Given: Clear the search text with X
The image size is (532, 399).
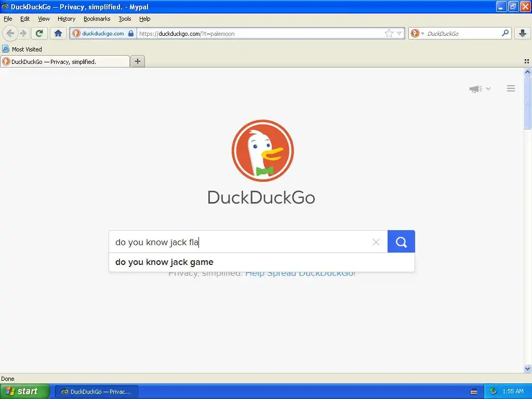Looking at the screenshot, I should coord(376,242).
